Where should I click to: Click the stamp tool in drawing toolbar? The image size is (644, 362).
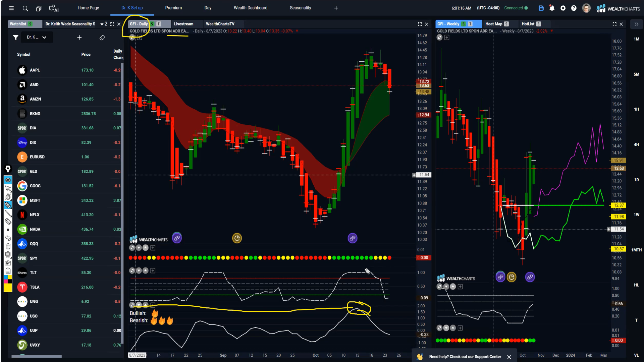(8, 255)
